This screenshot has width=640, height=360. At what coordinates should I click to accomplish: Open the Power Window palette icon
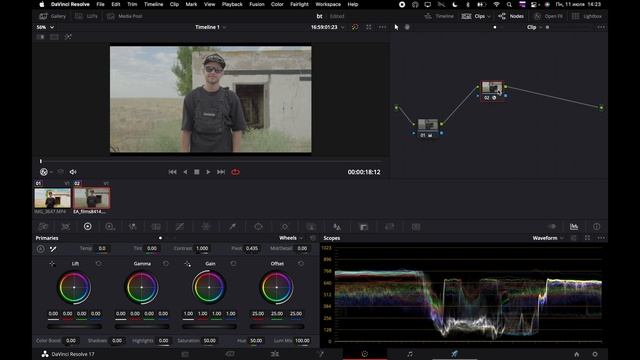[258, 227]
